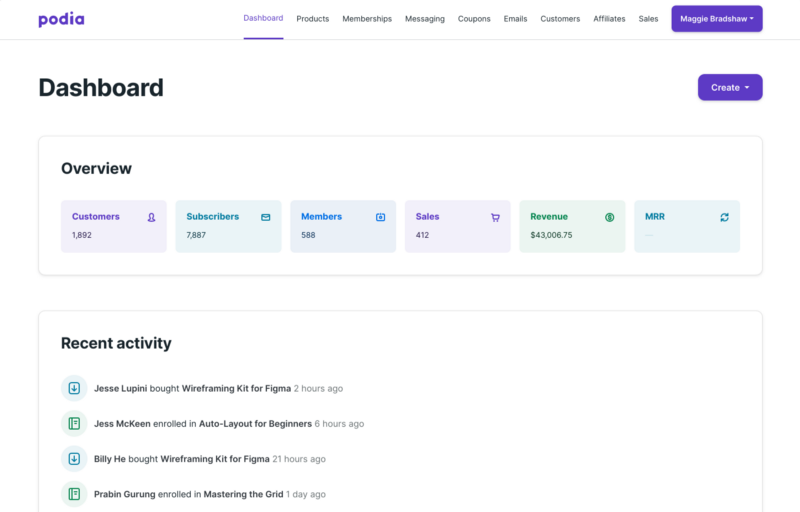Viewport: 800px width, 512px height.
Task: Click the Jesse Lupini name
Action: click(120, 388)
